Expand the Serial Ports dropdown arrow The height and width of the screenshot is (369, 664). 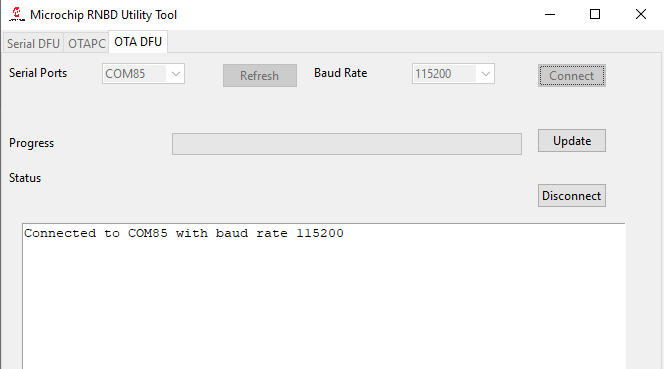pyautogui.click(x=176, y=74)
